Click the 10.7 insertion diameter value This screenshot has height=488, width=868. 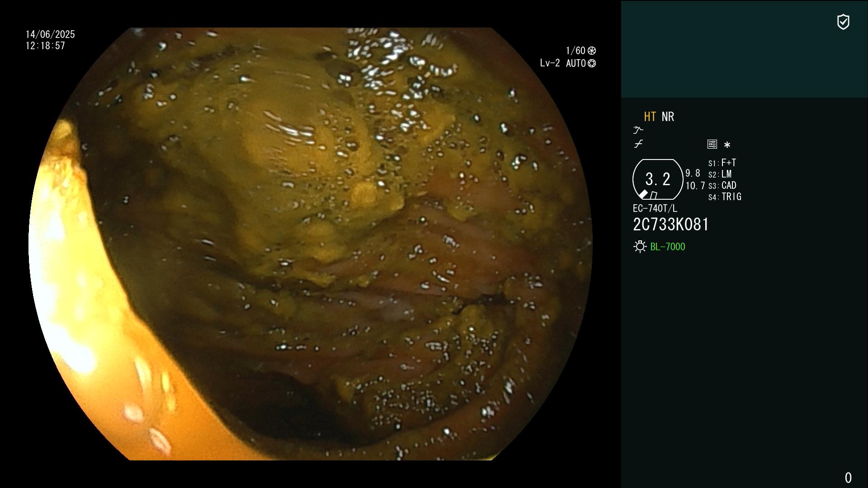[x=695, y=186]
